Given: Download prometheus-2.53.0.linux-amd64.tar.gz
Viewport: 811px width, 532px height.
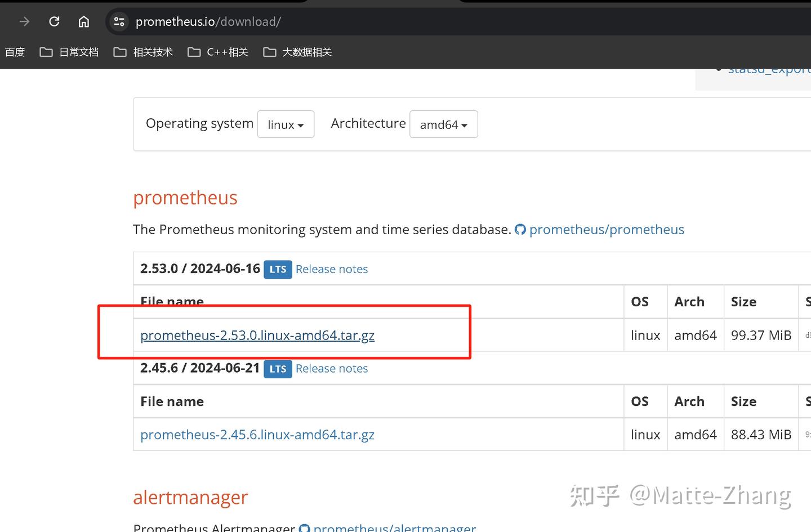Looking at the screenshot, I should click(257, 335).
